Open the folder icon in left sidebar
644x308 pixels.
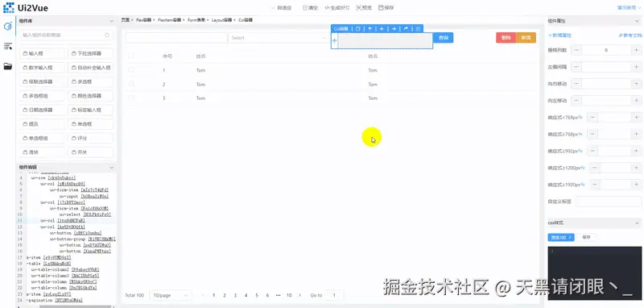point(7,66)
